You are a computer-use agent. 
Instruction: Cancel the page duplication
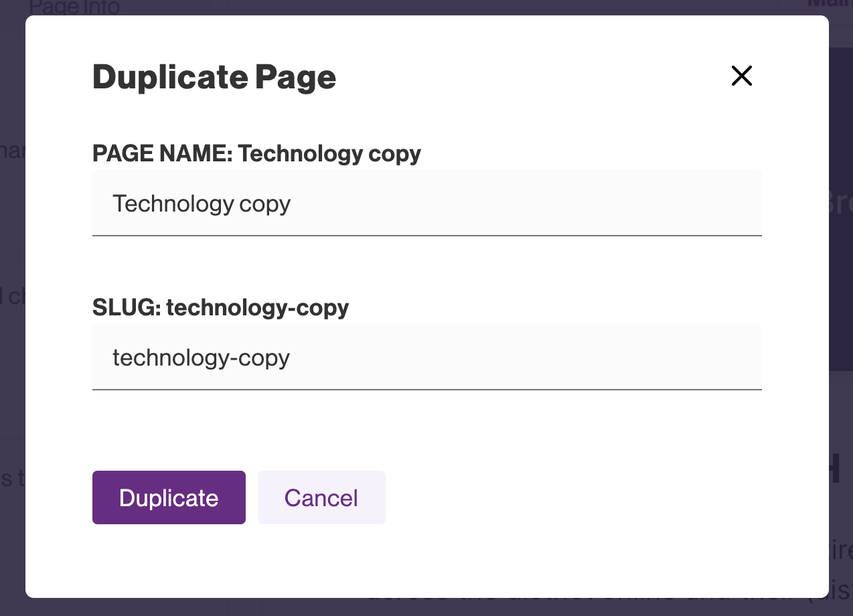click(x=321, y=497)
